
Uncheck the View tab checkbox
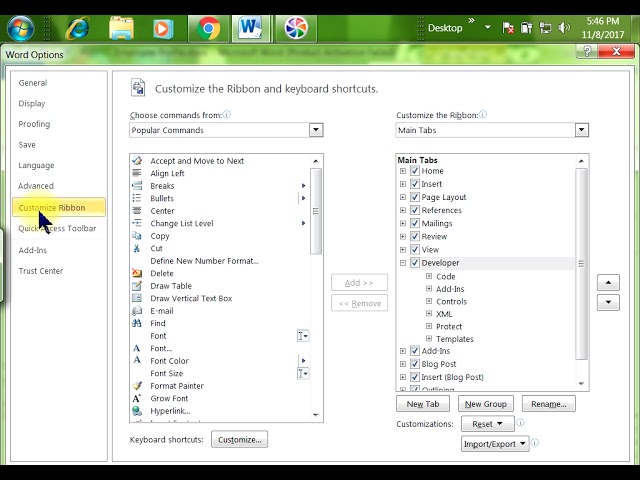[x=415, y=249]
